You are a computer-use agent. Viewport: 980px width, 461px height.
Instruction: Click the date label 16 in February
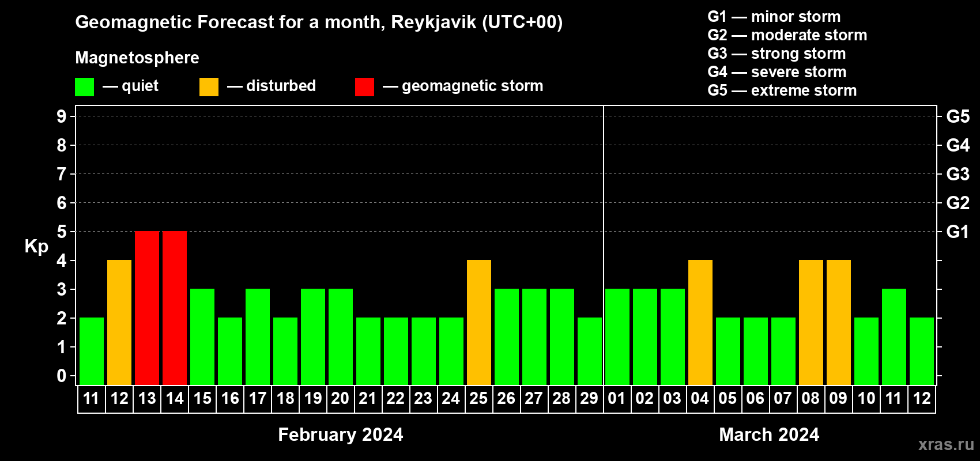click(230, 398)
